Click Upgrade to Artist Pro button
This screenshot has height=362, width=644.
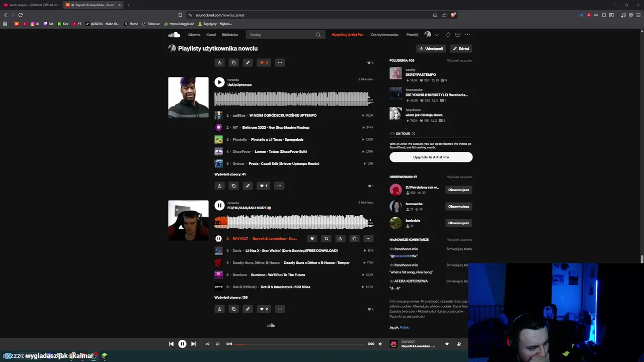[x=431, y=157]
